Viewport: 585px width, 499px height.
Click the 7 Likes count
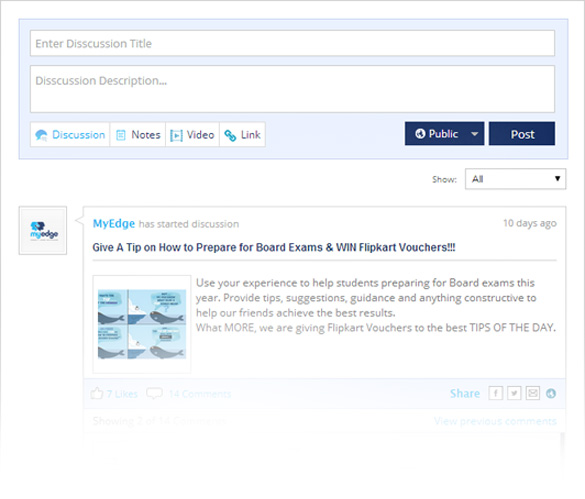122,394
